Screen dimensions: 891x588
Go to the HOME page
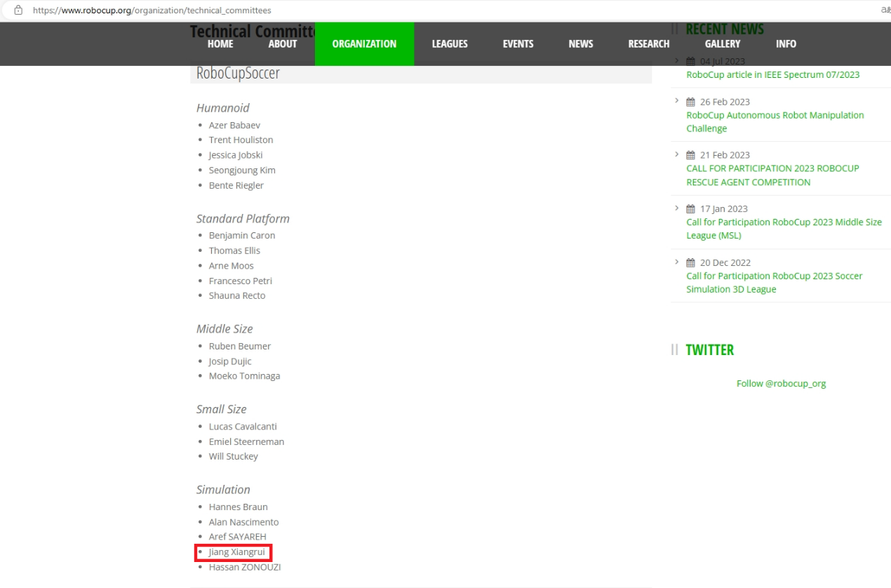(x=220, y=44)
